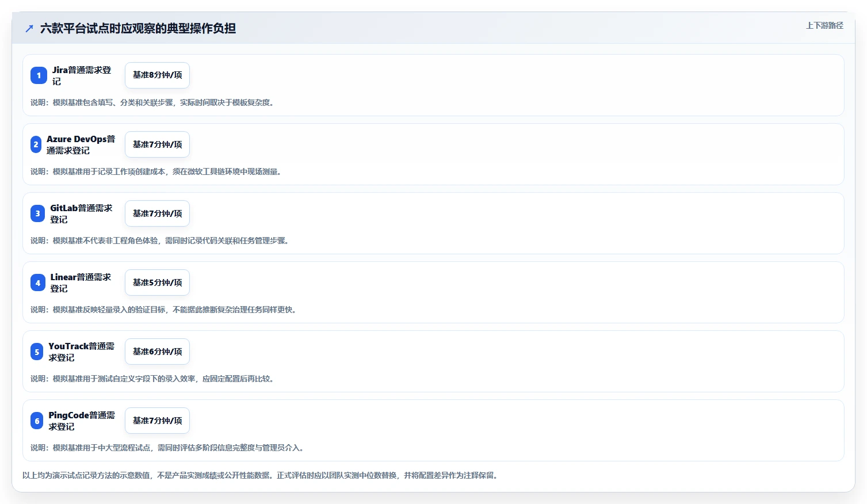Click number badge 5 for YouTrack
The height and width of the screenshot is (504, 867).
click(37, 352)
